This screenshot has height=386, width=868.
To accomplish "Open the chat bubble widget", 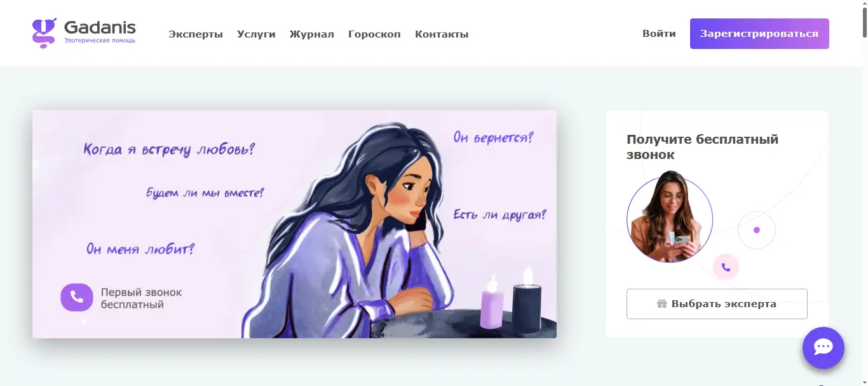I will pyautogui.click(x=824, y=347).
